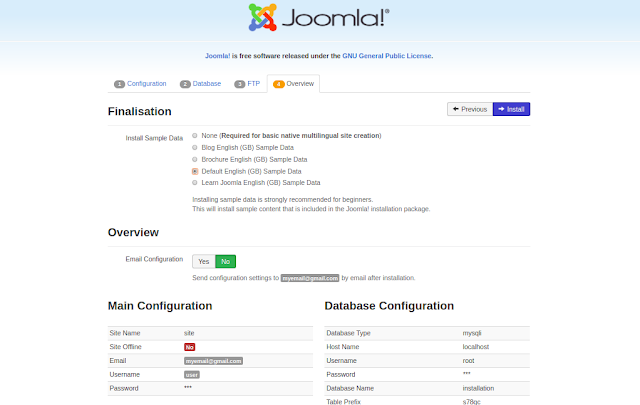Click the red Site Offline No badge
This screenshot has width=640, height=405.
[x=189, y=347]
